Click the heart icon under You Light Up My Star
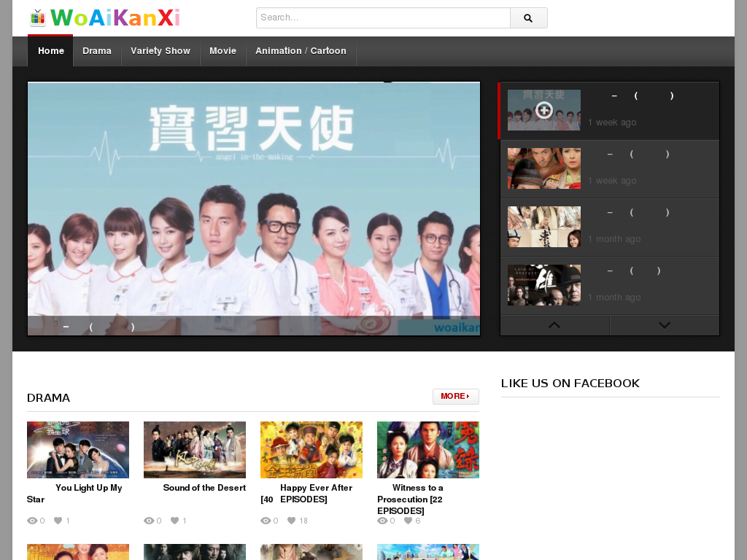The width and height of the screenshot is (747, 560). (x=58, y=521)
